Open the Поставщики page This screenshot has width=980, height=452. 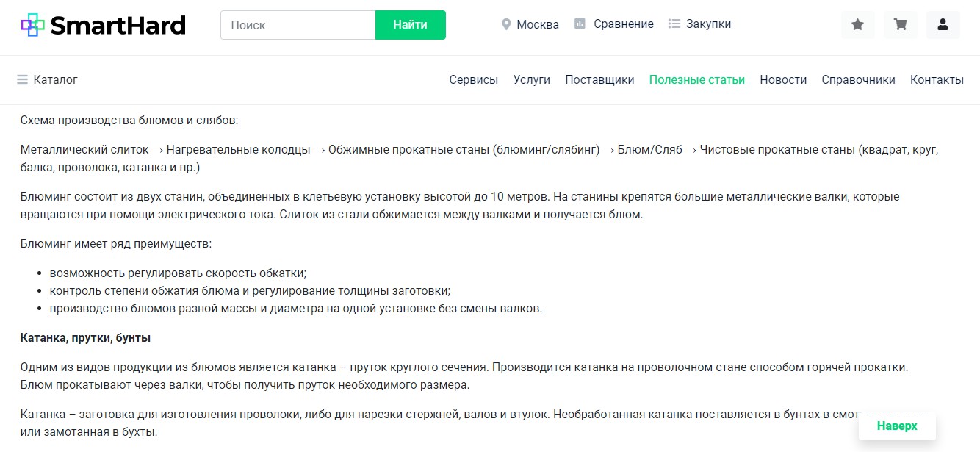click(599, 79)
